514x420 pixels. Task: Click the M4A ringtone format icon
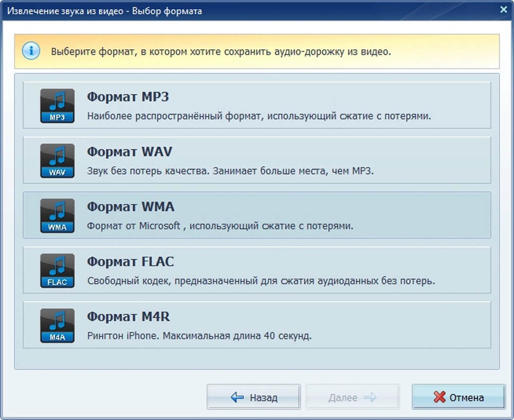click(x=58, y=326)
